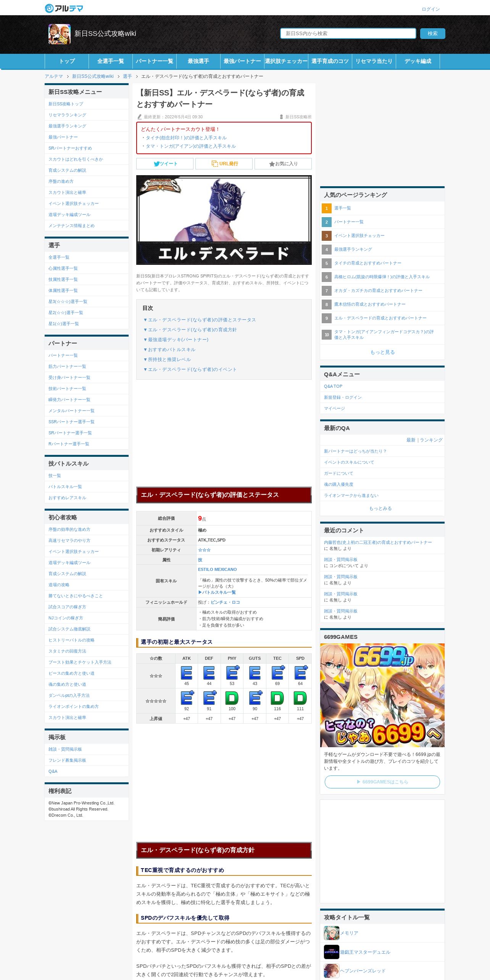
Task: Open オカダ・カズチカの育成 ranking link
Action: coord(378,291)
